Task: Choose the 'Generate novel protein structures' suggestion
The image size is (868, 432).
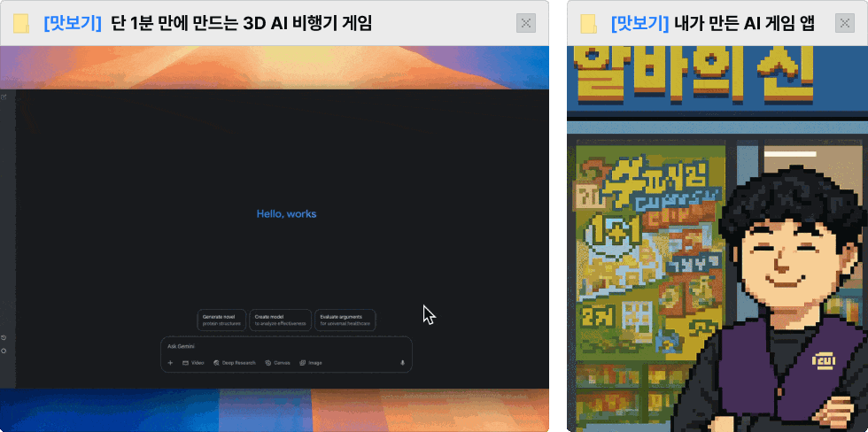Action: [221, 320]
